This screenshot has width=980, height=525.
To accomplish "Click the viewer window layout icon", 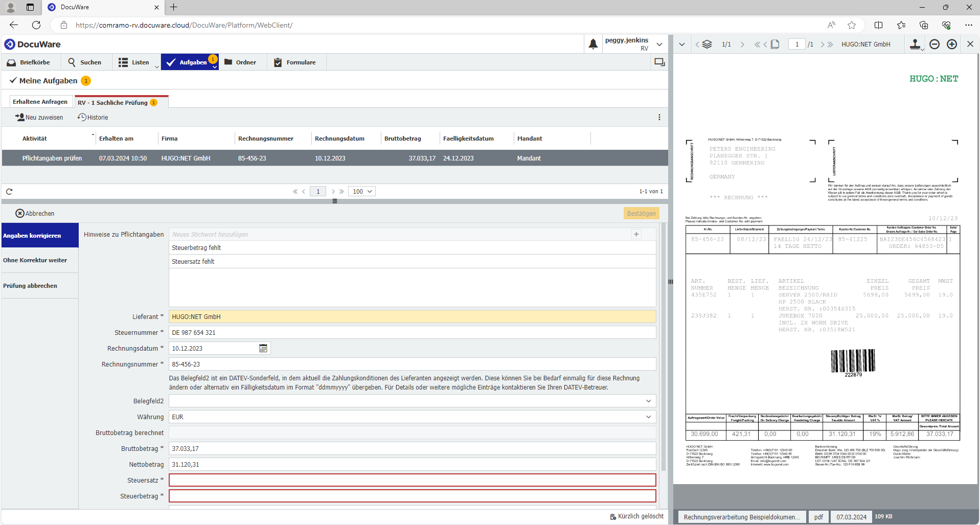I will (659, 62).
